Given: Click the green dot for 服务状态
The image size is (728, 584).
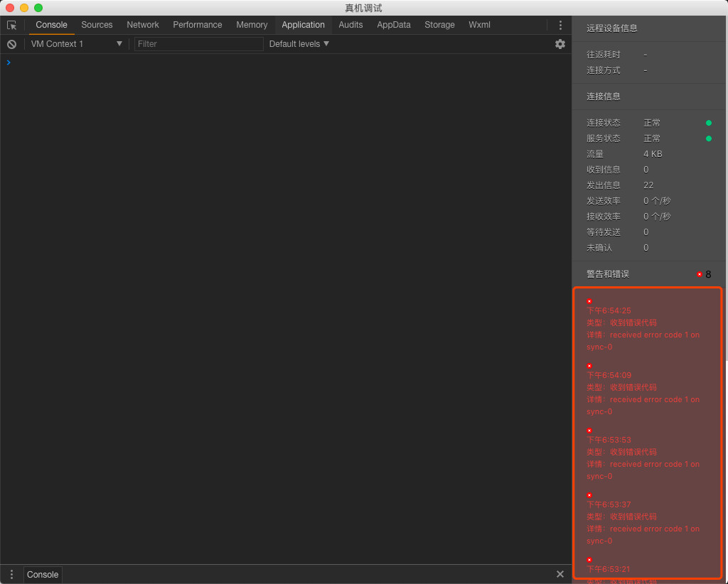Looking at the screenshot, I should tap(709, 139).
